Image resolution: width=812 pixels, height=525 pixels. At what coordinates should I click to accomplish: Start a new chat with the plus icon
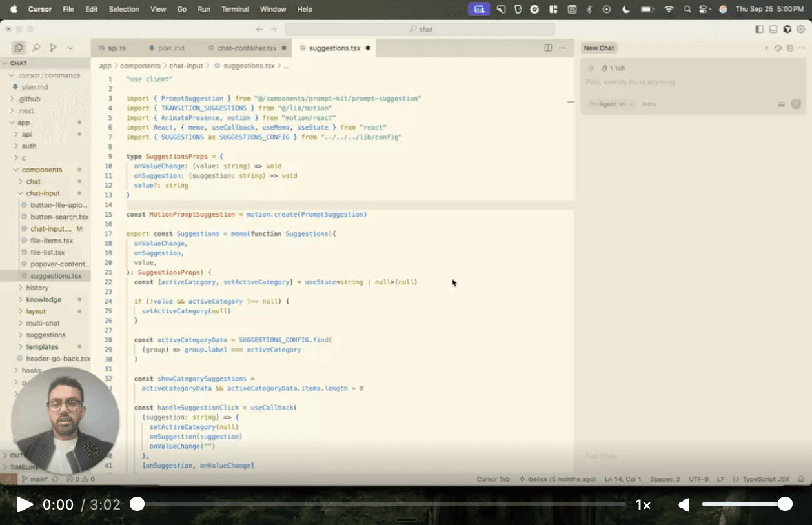[x=766, y=48]
